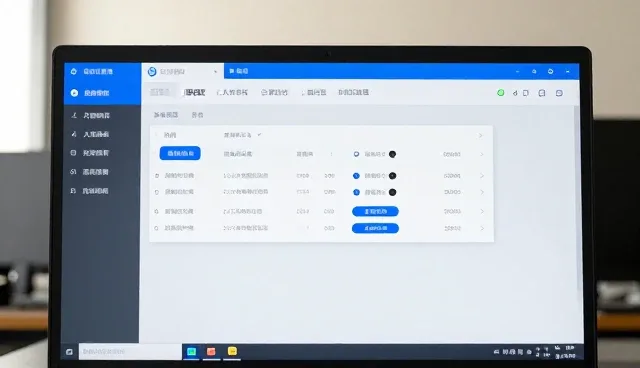Click the black dot in the first row

pyautogui.click(x=392, y=154)
